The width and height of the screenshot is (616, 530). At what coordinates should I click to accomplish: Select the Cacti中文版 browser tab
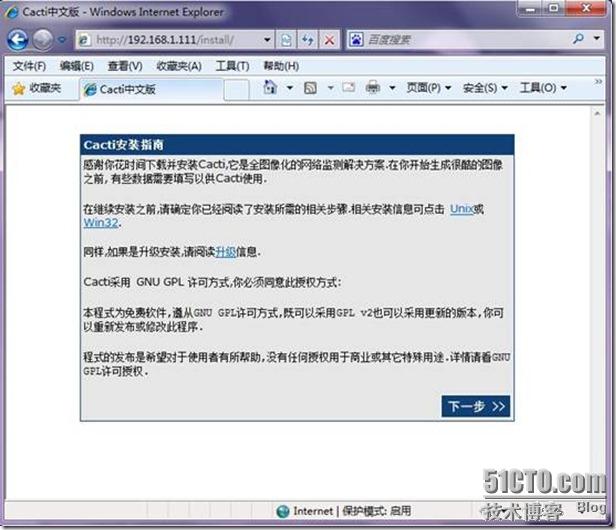pyautogui.click(x=151, y=90)
